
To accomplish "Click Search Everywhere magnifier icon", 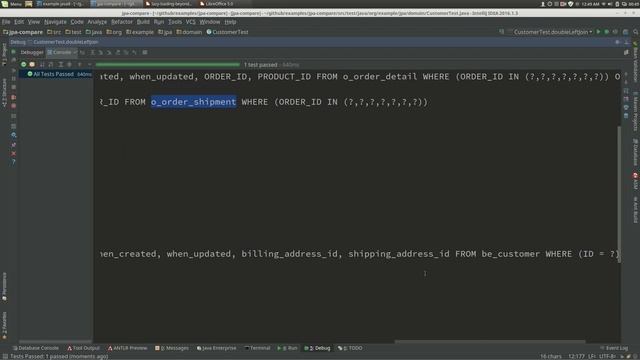I will pos(636,32).
